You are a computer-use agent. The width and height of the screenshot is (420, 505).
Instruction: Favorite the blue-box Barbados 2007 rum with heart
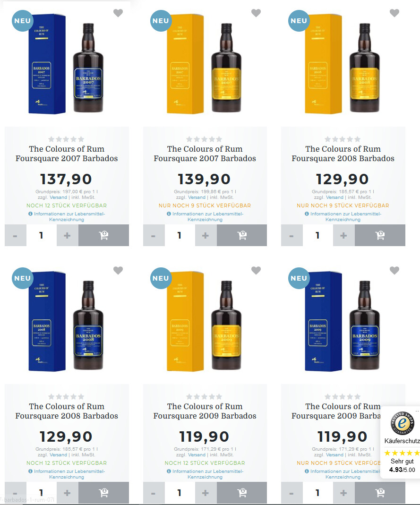tap(118, 13)
